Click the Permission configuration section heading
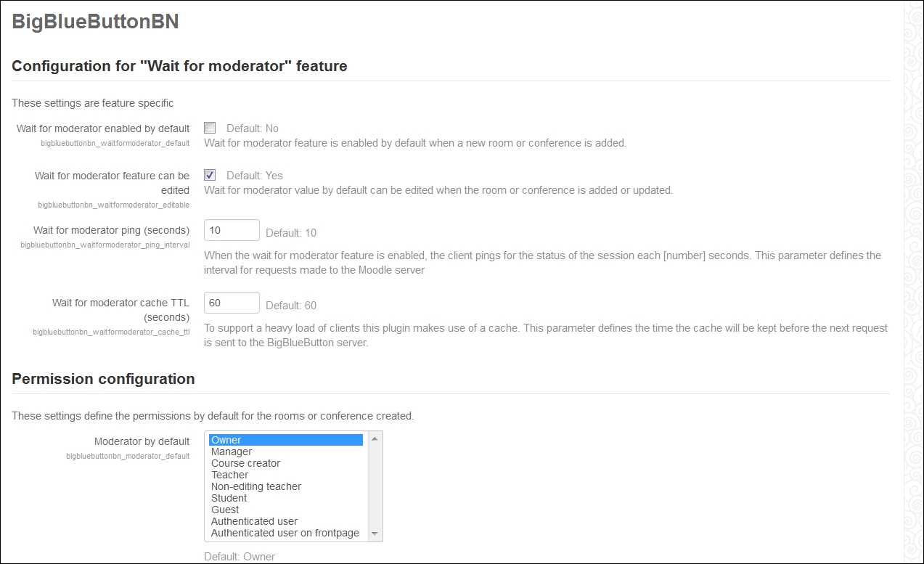Image resolution: width=924 pixels, height=564 pixels. 103,379
